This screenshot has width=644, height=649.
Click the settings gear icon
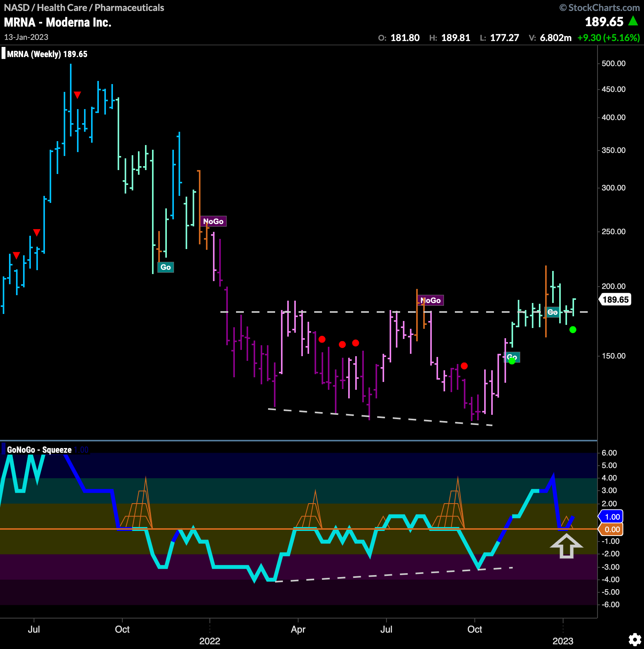click(635, 640)
